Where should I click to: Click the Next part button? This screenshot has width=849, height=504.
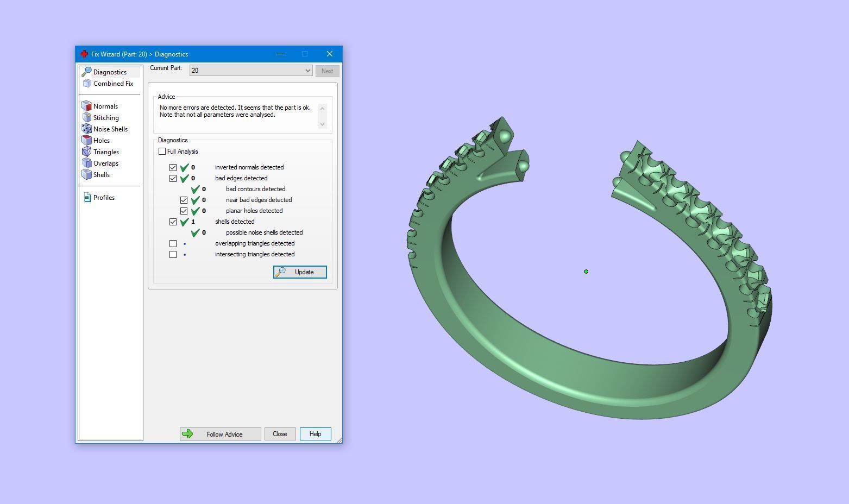tap(327, 71)
